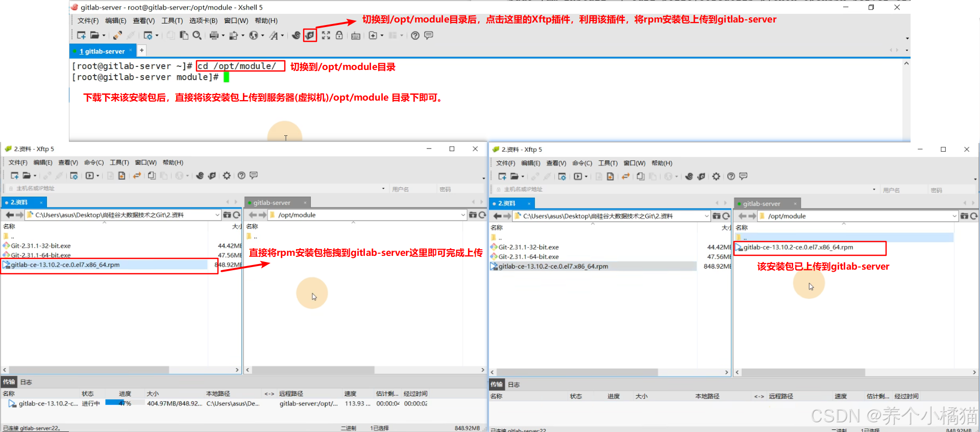Image resolution: width=980 pixels, height=432 pixels.
Task: Click the Xftp file transfer icon in Xshell toolbar
Action: point(310,35)
